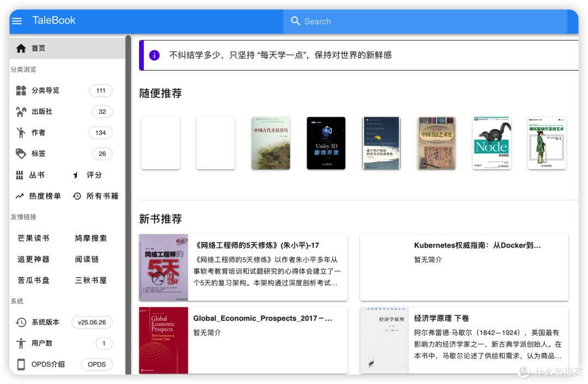Open 标签 using the tag icon
The height and width of the screenshot is (384, 588).
coord(20,153)
